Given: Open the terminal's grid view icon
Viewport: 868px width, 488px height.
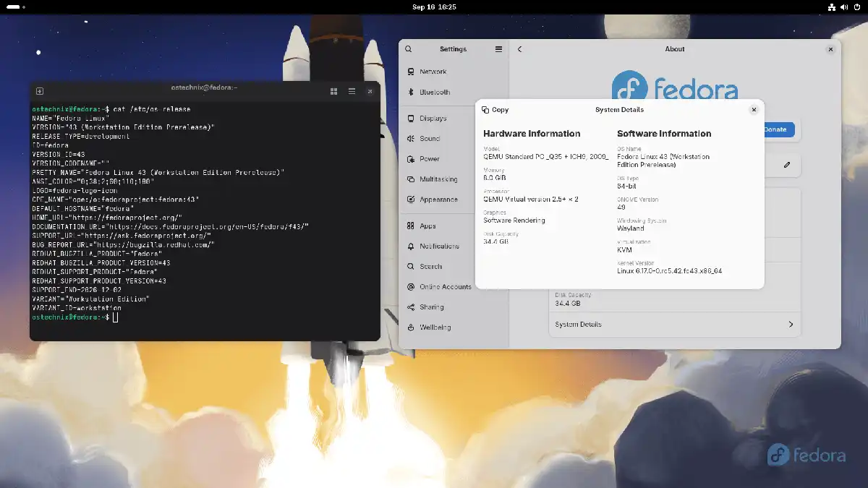Looking at the screenshot, I should click(333, 91).
